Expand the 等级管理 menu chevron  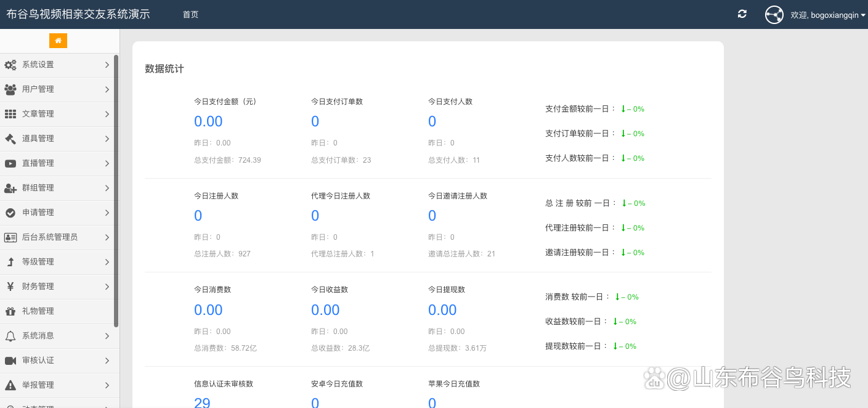tap(107, 262)
